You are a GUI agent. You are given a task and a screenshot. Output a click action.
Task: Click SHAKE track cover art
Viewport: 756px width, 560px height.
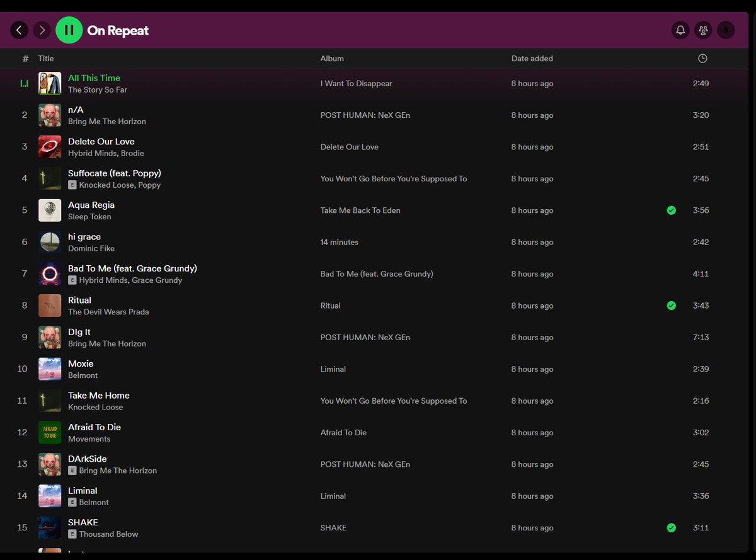click(50, 528)
